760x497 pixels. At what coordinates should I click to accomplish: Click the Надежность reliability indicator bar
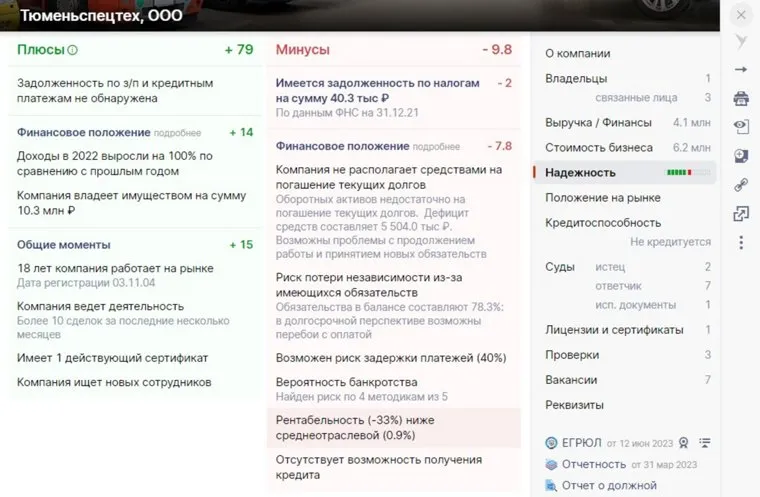click(x=679, y=173)
